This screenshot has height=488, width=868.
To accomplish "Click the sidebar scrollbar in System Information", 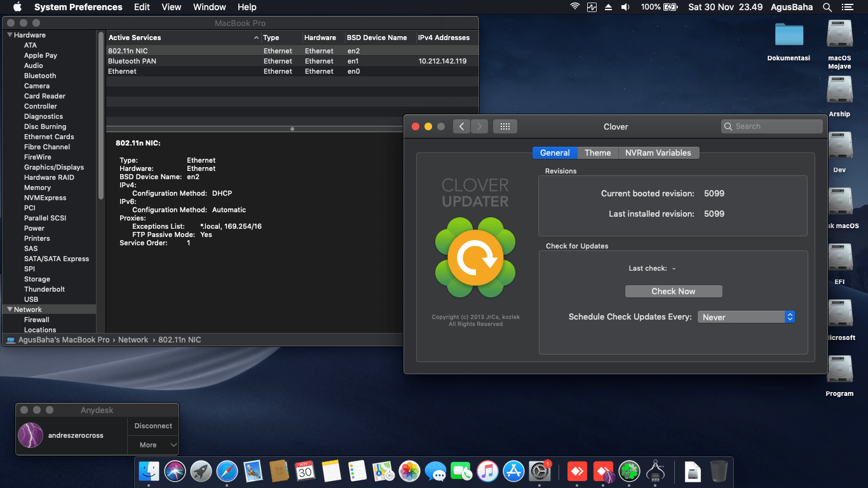I will (x=100, y=114).
